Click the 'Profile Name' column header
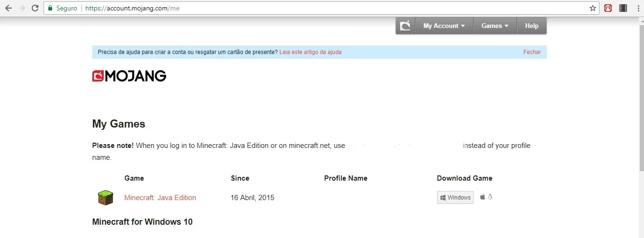 coord(346,178)
